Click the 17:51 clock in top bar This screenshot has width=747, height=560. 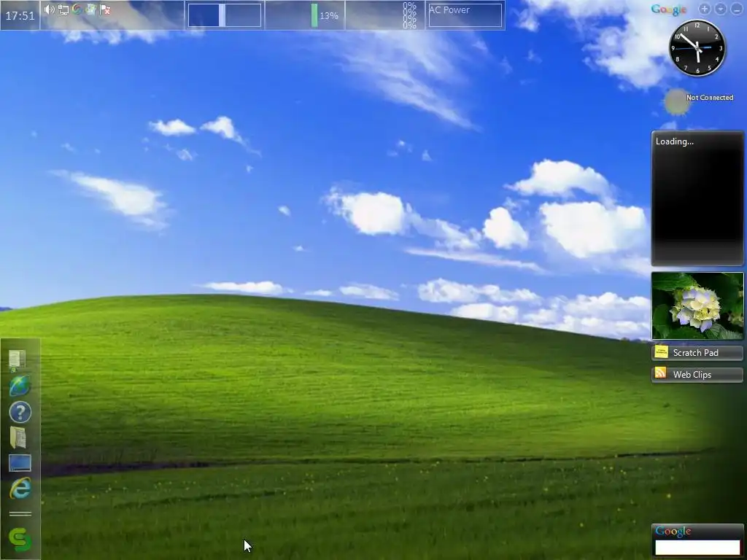tap(20, 16)
